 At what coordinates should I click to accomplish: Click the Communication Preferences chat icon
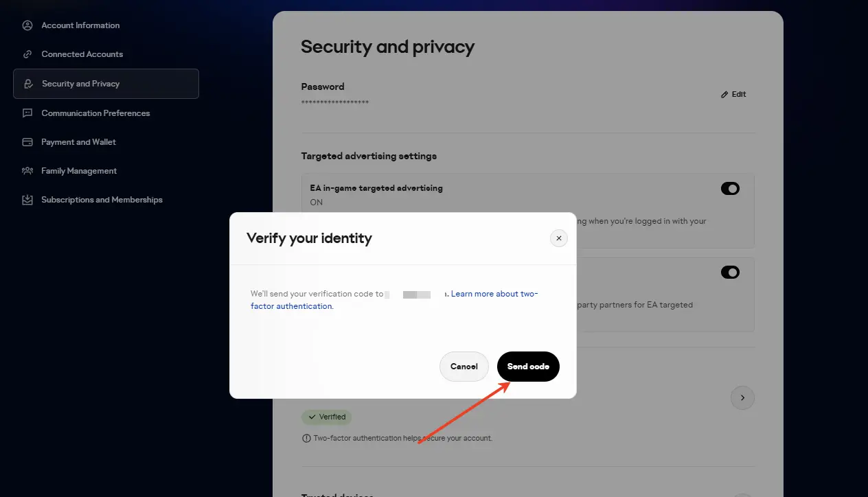click(27, 113)
